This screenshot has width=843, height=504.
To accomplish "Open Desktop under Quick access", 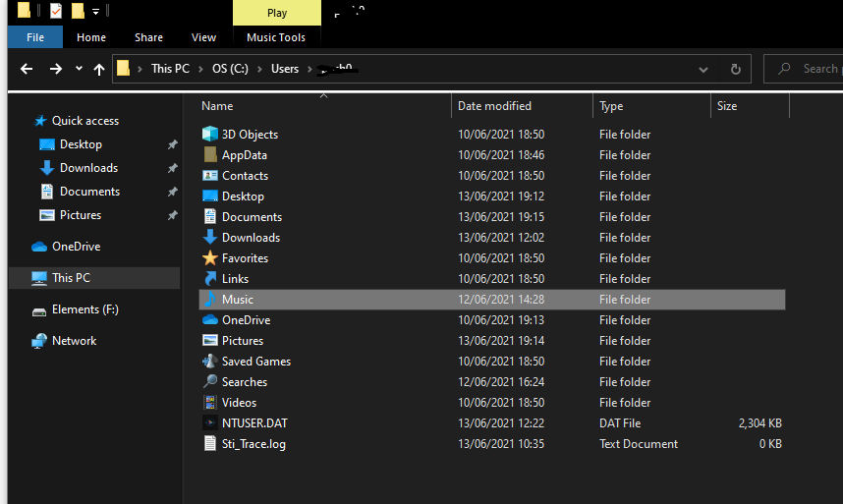I will (81, 144).
